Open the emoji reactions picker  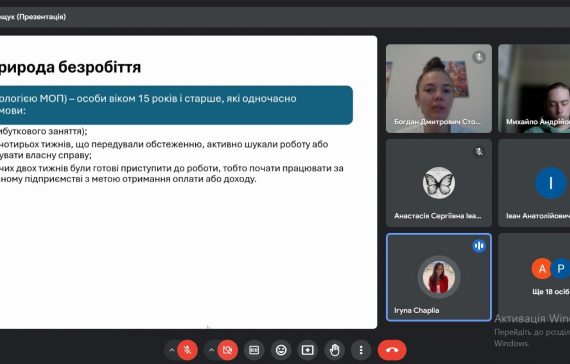click(x=281, y=350)
